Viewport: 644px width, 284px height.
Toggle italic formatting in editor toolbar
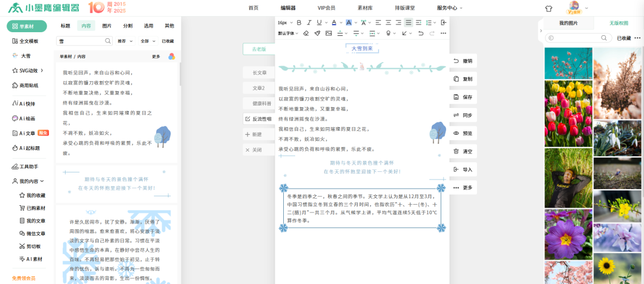(x=309, y=23)
